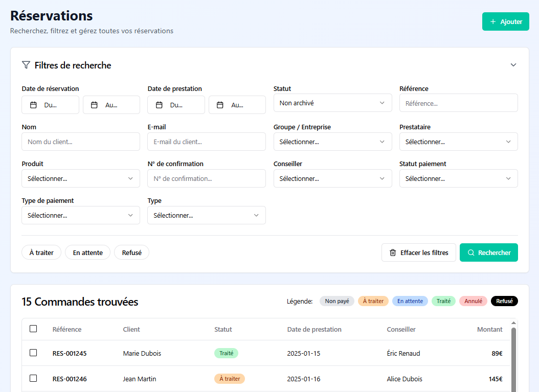
Task: Expand the Prestataire dropdown
Action: [458, 142]
